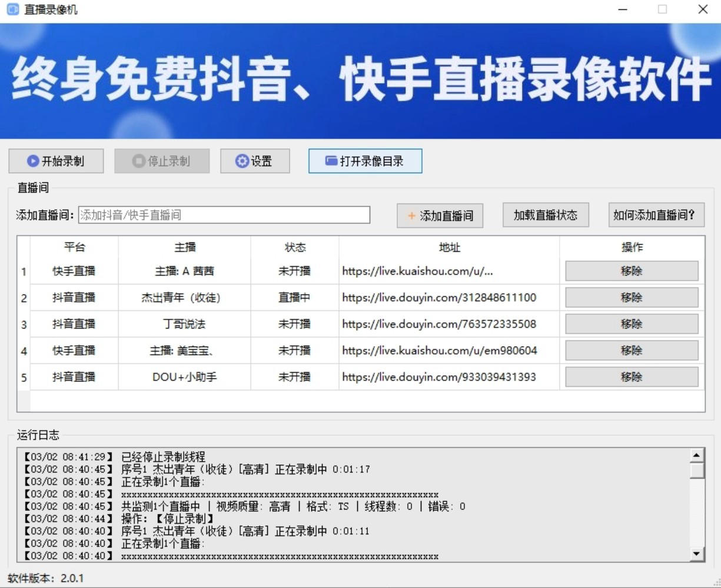This screenshot has width=721, height=588.
Task: Click the https://live.kuaishou.com/u/... address cell
Action: click(449, 271)
